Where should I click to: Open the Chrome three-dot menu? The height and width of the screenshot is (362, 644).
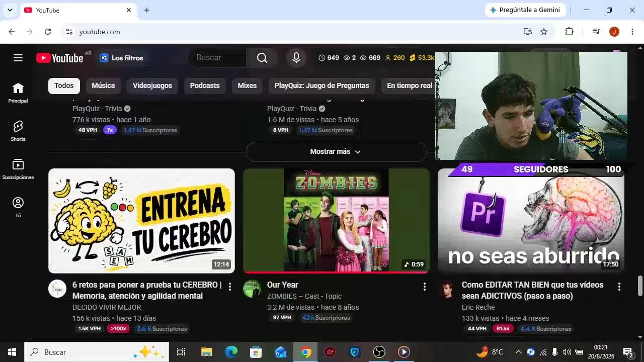632,32
